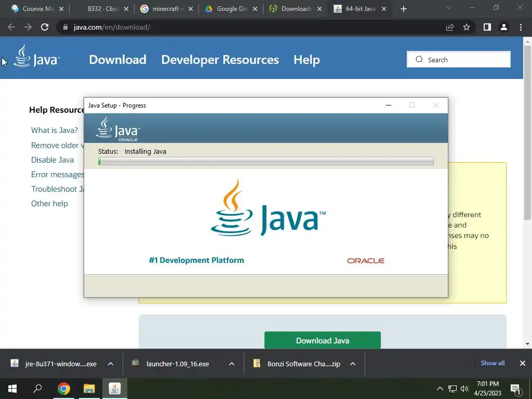Click the large Java logo in setup window

(x=268, y=208)
